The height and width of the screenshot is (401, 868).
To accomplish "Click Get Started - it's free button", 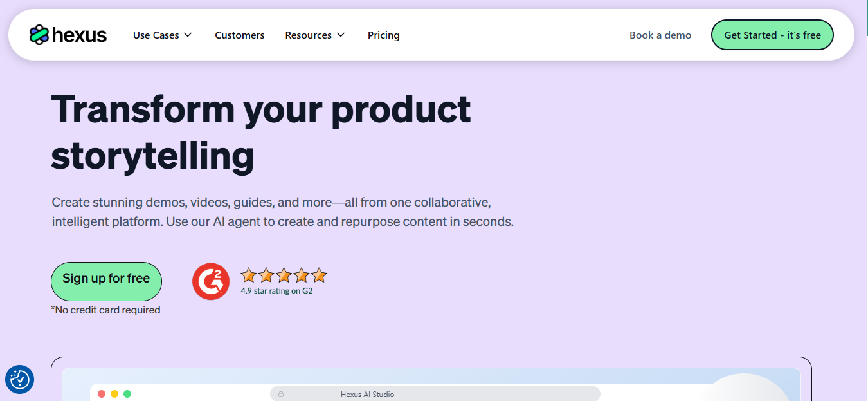I will pyautogui.click(x=772, y=35).
